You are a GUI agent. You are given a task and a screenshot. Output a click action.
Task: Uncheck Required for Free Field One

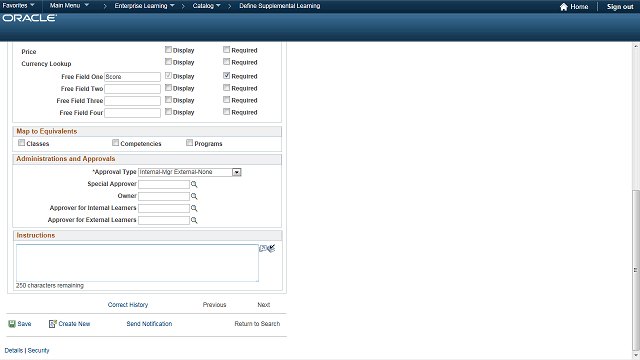pos(227,76)
